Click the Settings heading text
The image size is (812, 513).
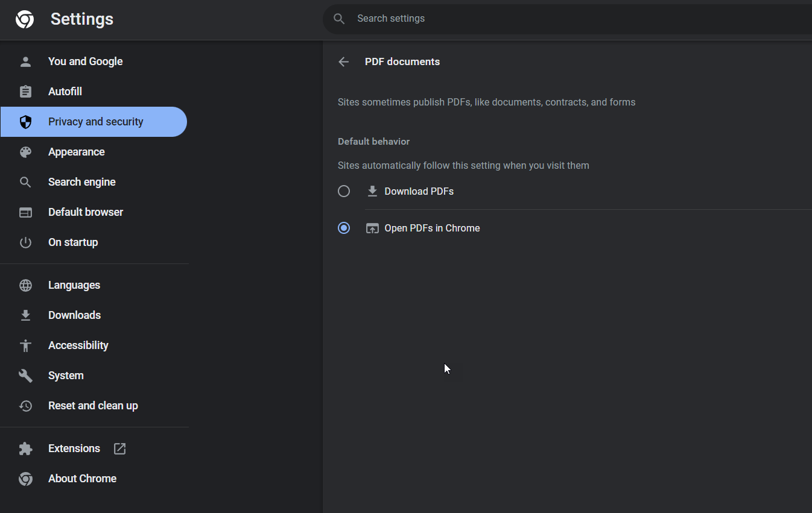coord(82,19)
